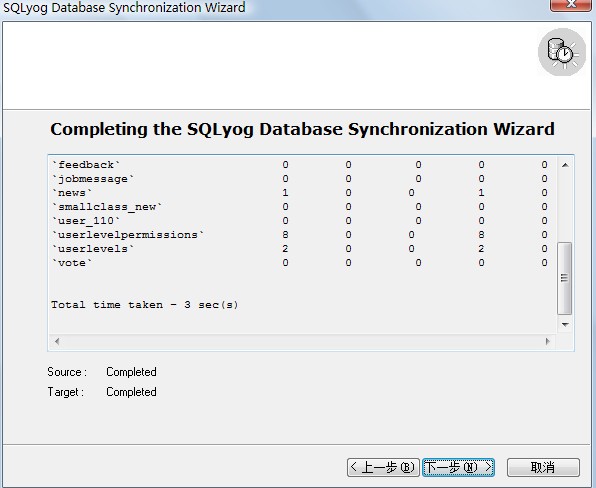The image size is (596, 488).
Task: Click the scroll up arrow in log
Action: 565,165
